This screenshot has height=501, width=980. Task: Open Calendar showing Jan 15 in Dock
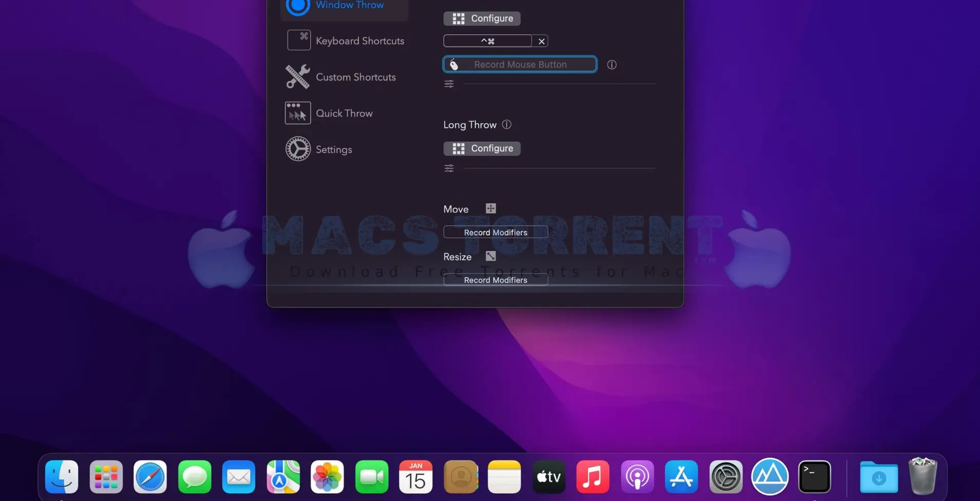coord(416,477)
